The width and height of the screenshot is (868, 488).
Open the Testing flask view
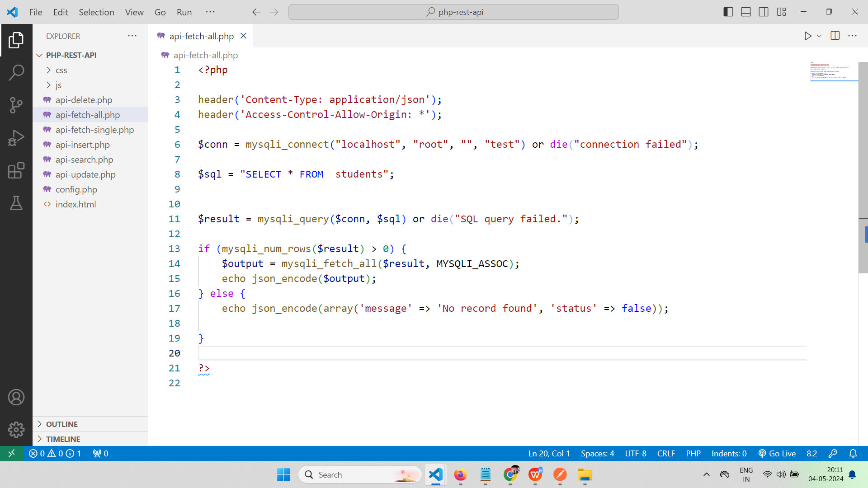16,203
